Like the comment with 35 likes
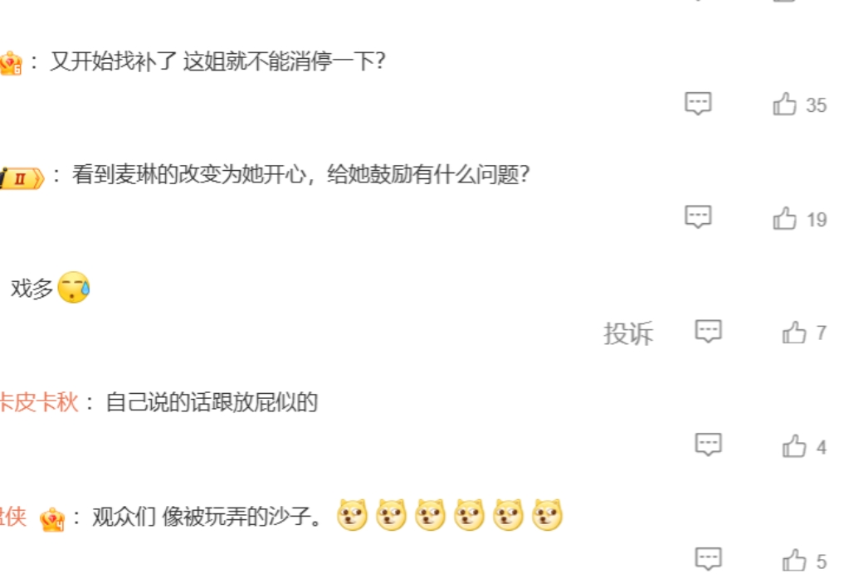The width and height of the screenshot is (868, 588). pyautogui.click(x=784, y=104)
